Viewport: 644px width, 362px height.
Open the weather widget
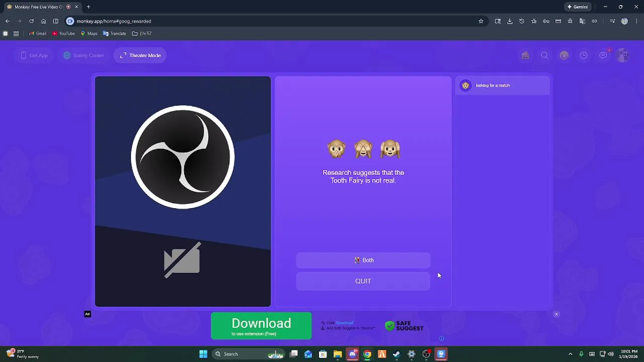pos(24,354)
